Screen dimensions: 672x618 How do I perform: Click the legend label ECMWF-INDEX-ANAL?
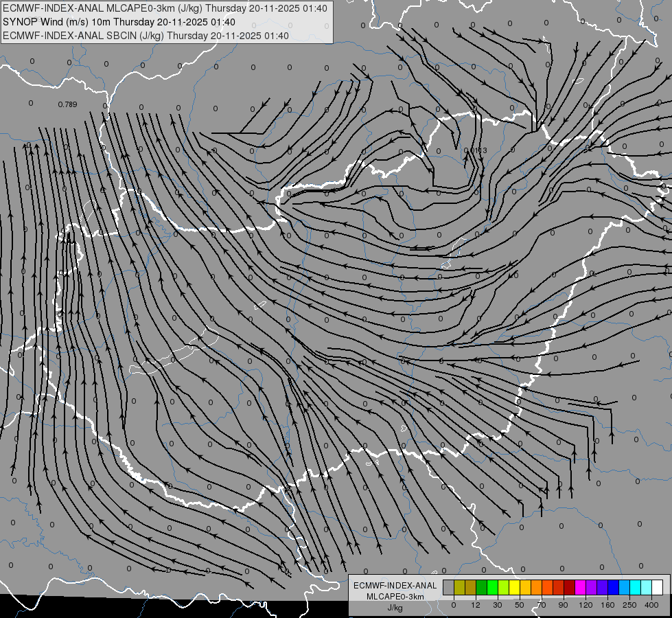[395, 586]
